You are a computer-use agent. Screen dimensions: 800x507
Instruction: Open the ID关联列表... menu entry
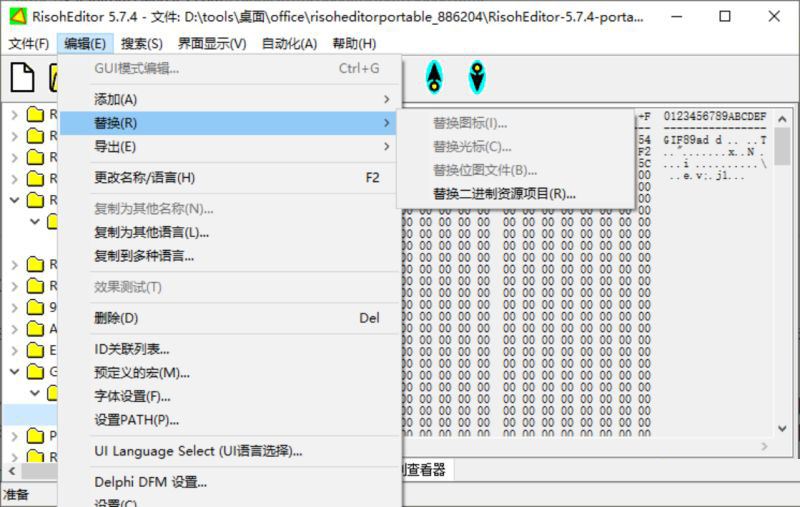tap(229, 349)
